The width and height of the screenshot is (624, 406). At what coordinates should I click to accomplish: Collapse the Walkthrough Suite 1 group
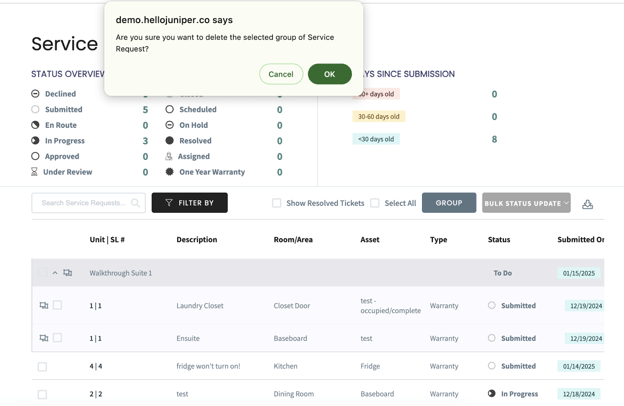pos(55,273)
